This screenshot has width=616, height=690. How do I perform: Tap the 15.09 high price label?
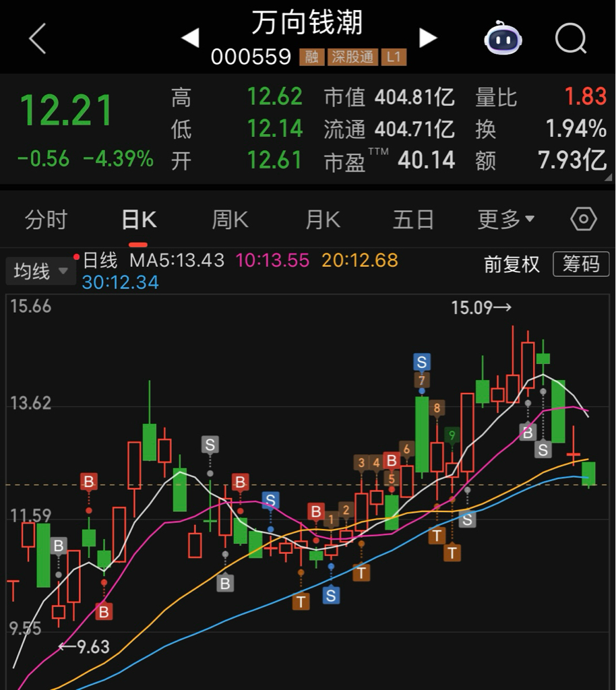(x=481, y=307)
